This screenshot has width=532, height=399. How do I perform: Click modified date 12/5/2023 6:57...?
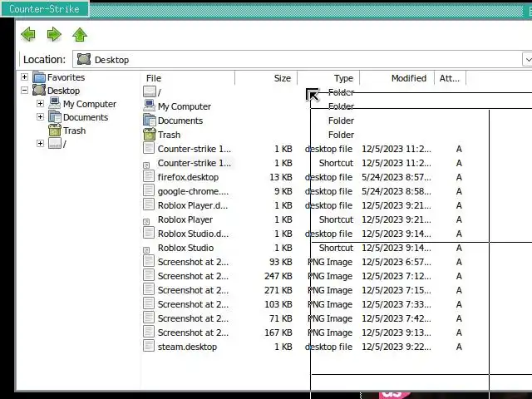397,263
